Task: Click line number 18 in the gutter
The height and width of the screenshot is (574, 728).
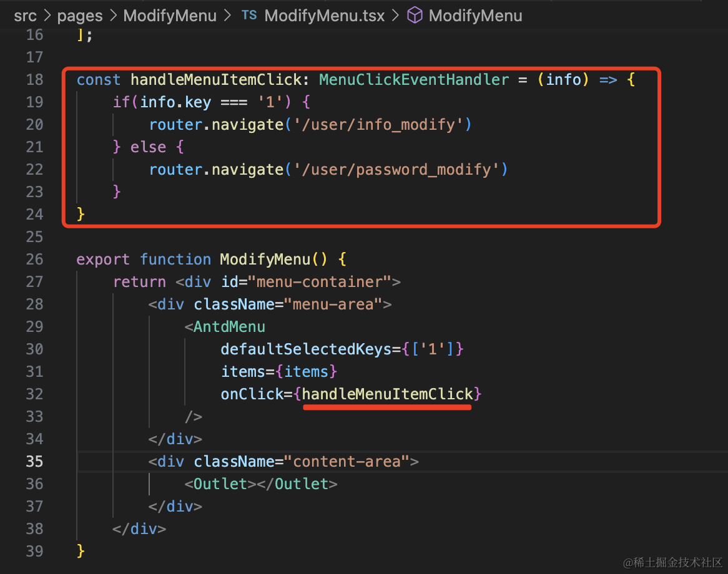Action: [34, 80]
